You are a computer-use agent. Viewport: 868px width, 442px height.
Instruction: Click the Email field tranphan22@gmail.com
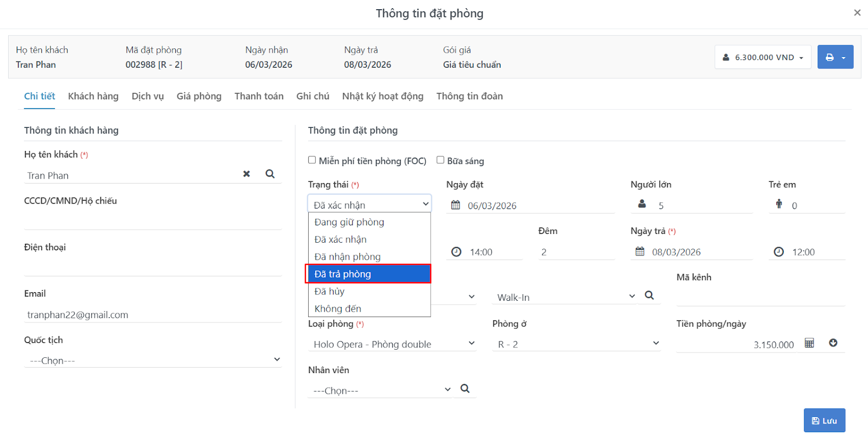pos(153,314)
